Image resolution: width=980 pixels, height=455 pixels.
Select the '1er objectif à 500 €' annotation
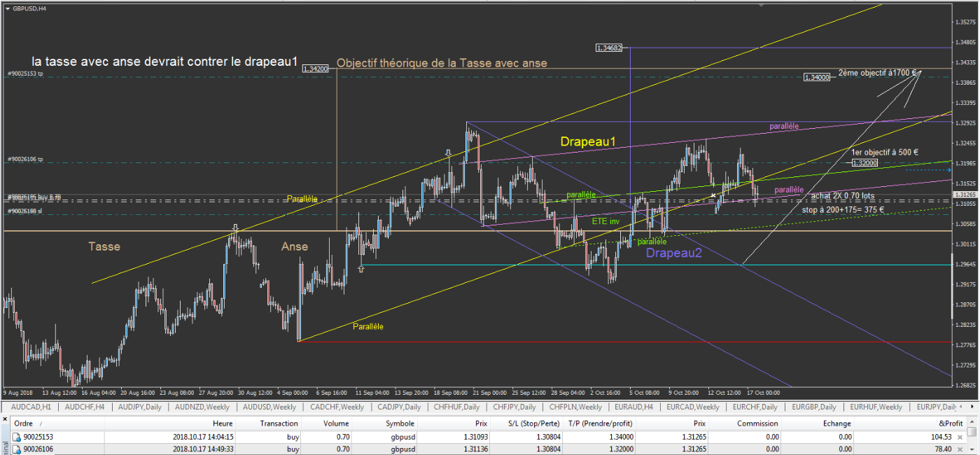pyautogui.click(x=884, y=152)
